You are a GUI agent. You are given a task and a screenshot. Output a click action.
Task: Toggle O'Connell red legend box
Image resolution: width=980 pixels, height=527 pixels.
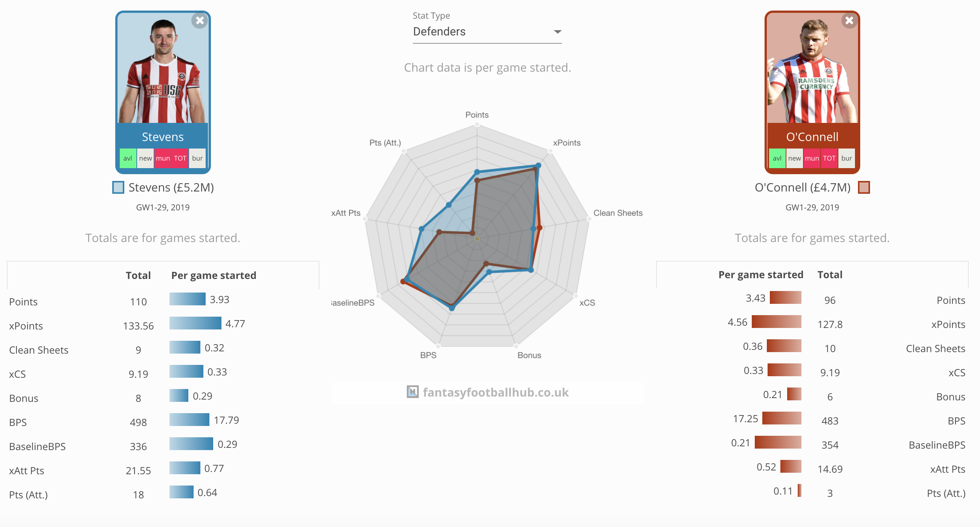(864, 187)
